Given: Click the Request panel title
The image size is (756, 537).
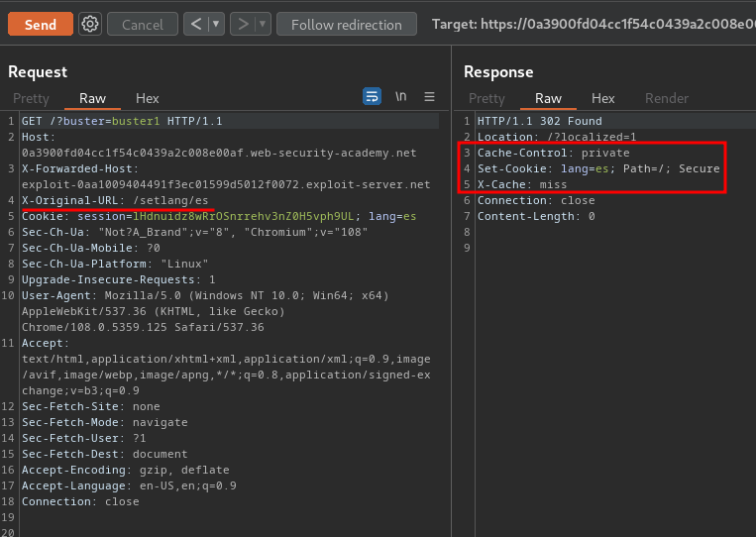Looking at the screenshot, I should (x=38, y=71).
